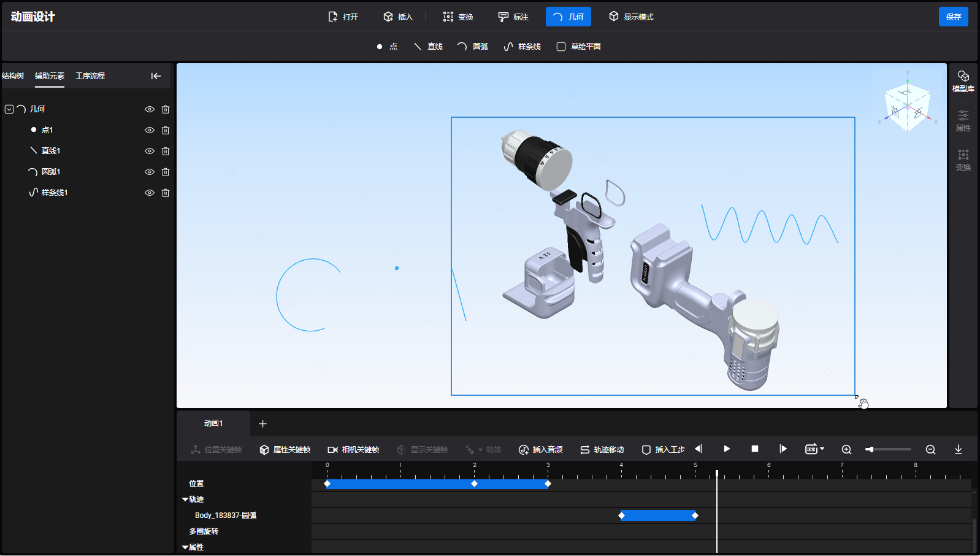Toggle visibility of 几何 group
The image size is (980, 556).
click(149, 109)
